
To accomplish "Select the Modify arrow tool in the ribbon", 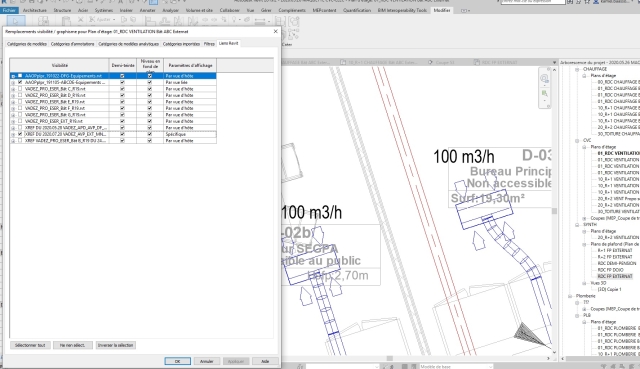I will pos(16,21).
